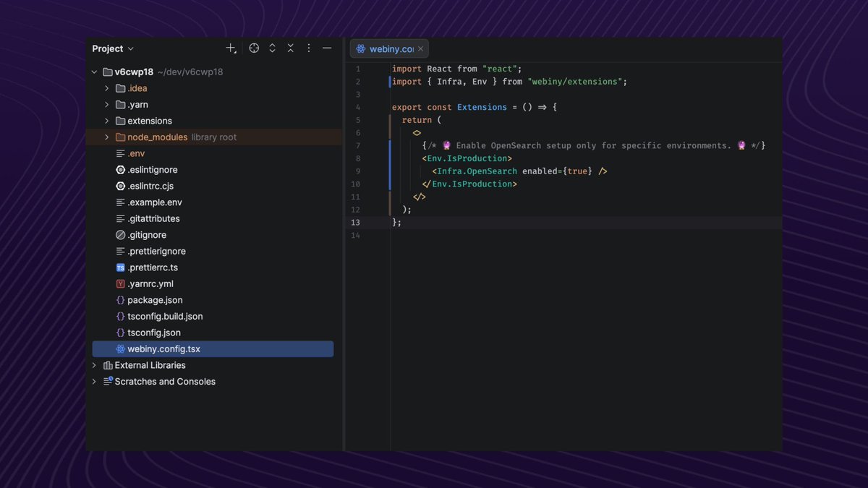This screenshot has height=488, width=868.
Task: Click the .prettierrc.ts TypeScript icon
Action: click(x=121, y=267)
